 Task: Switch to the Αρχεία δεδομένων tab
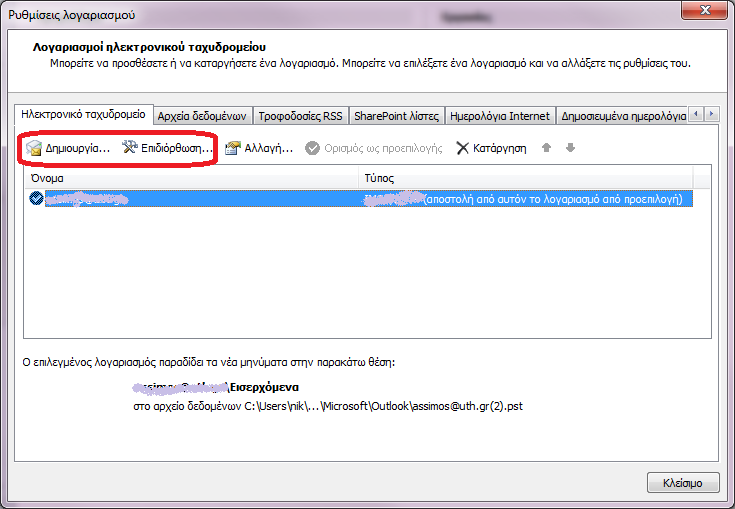tap(202, 116)
